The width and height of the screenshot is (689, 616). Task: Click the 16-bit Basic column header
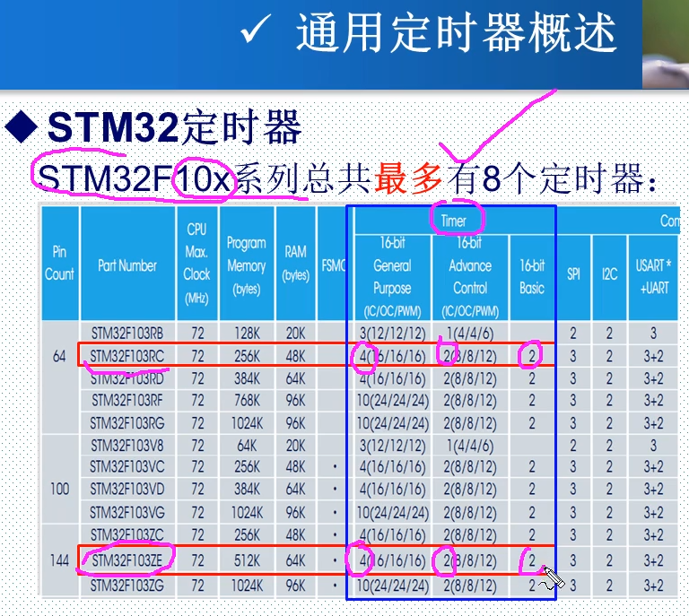point(532,276)
